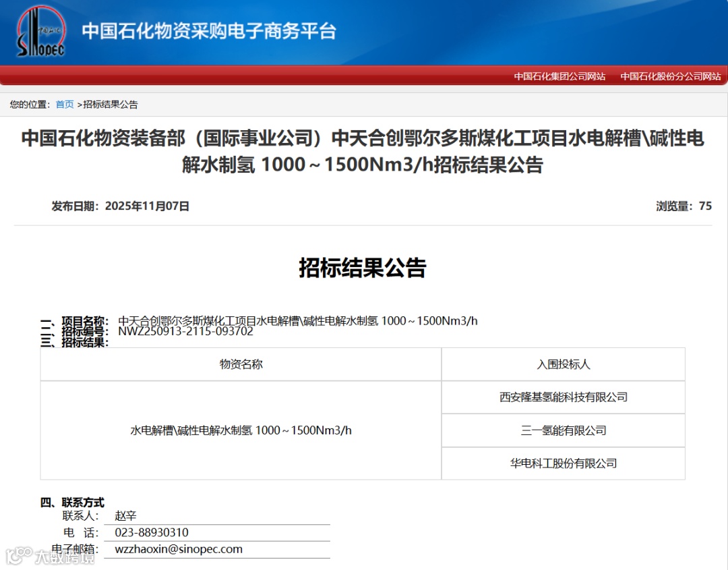Click the announcement title about 中天合创鄂尔多斯
Image resolution: width=728 pixels, height=570 pixels.
coord(363,151)
